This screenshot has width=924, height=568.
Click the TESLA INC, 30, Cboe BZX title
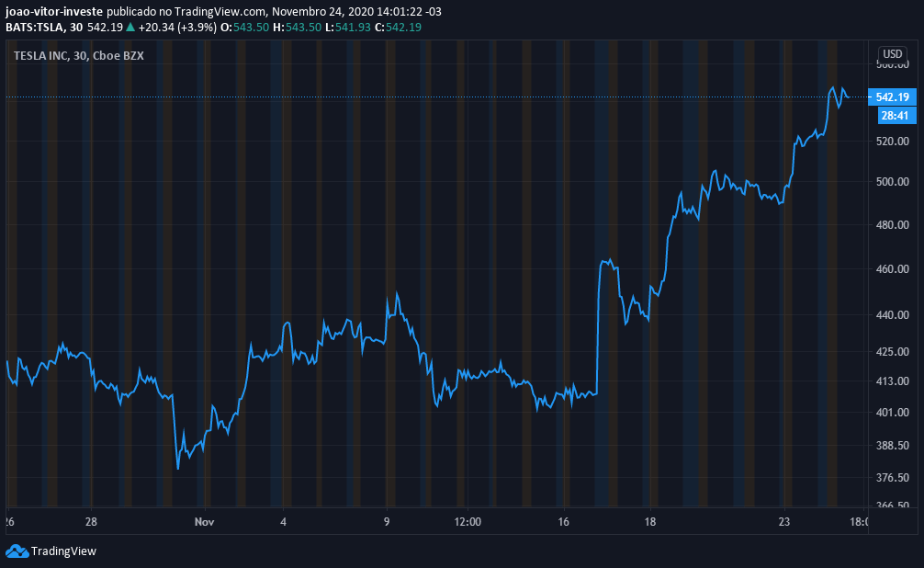pyautogui.click(x=78, y=56)
